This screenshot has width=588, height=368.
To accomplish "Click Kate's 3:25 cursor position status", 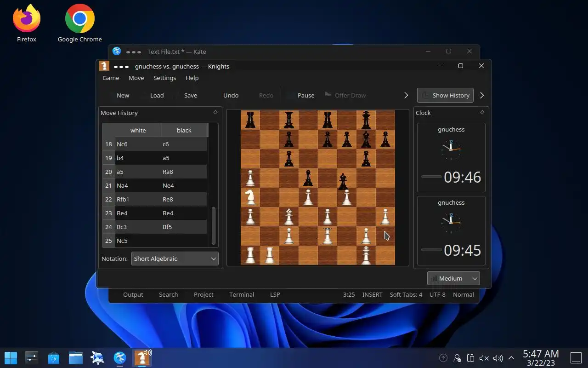I will [349, 294].
